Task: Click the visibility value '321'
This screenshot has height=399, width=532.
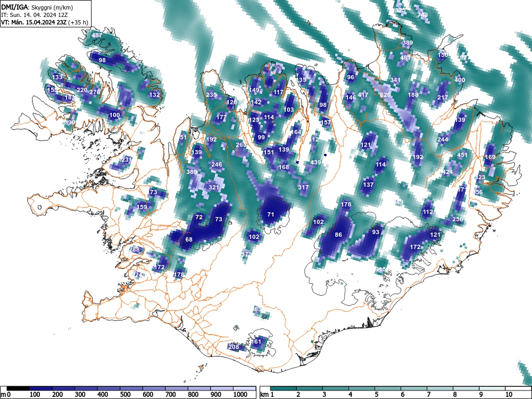Action: point(214,187)
